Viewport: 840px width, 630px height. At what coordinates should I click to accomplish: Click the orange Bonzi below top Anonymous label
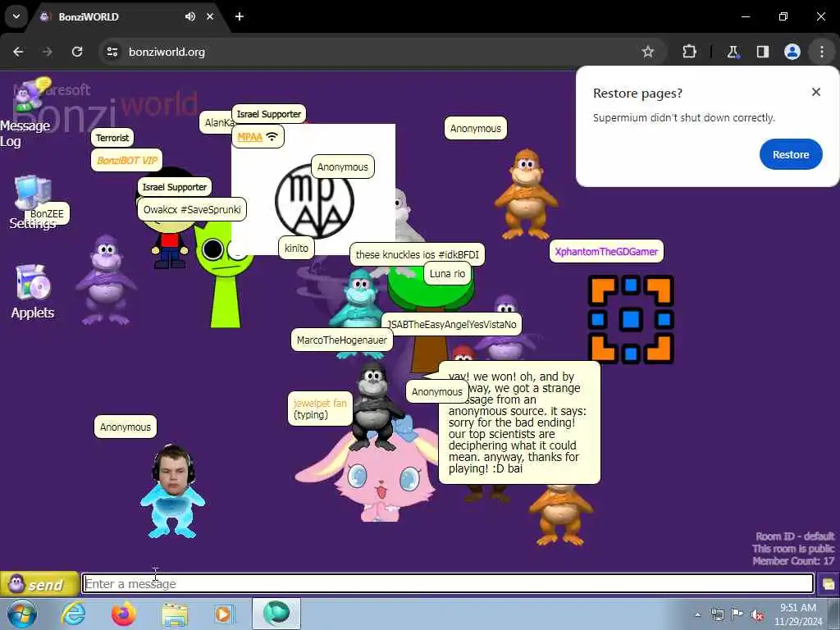point(526,194)
